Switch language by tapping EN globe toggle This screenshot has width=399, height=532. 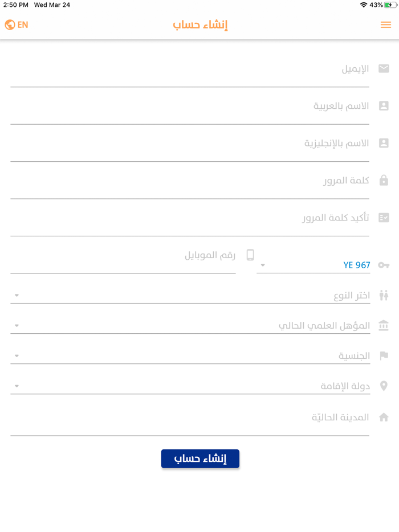(16, 24)
